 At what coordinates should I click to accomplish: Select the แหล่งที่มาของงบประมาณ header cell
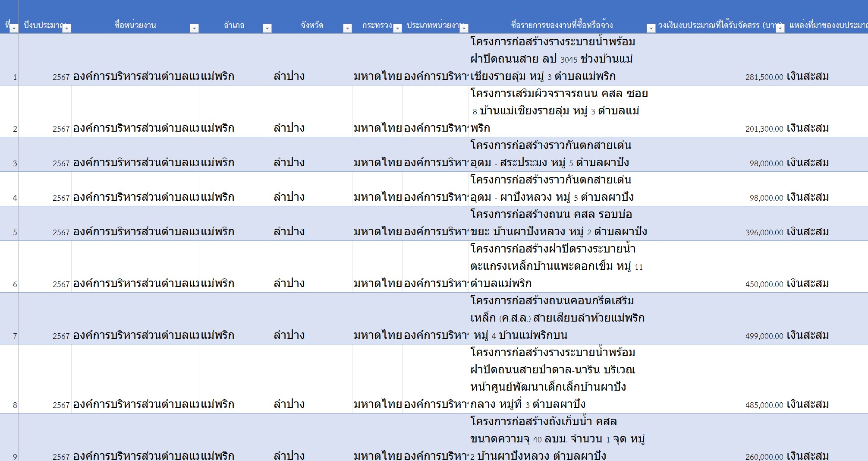[826, 25]
